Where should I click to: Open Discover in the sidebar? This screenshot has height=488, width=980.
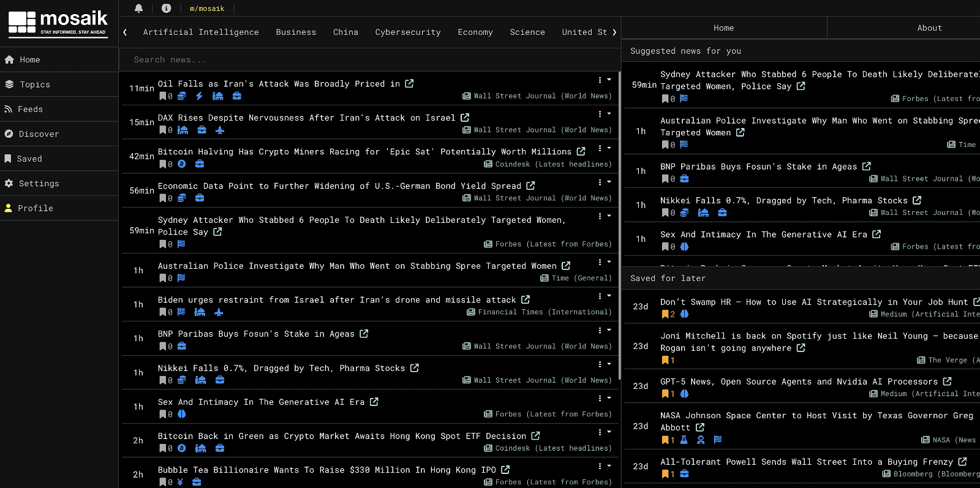tap(39, 134)
